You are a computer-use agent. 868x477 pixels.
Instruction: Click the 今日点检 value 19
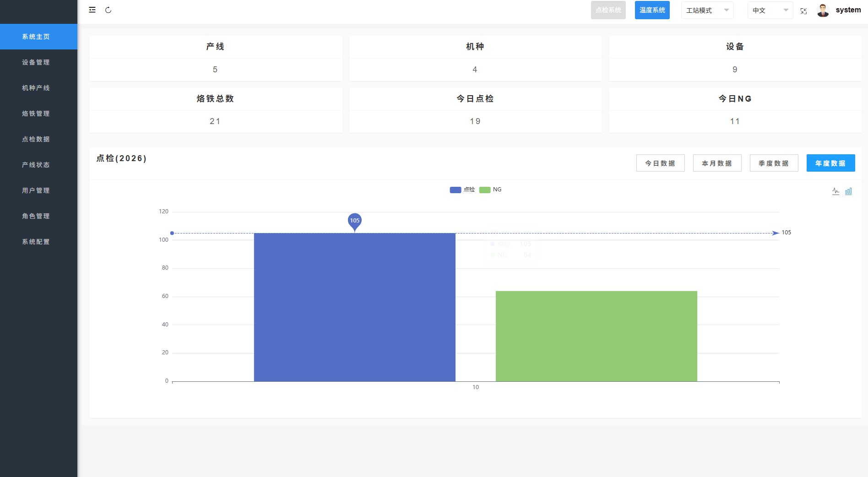475,121
